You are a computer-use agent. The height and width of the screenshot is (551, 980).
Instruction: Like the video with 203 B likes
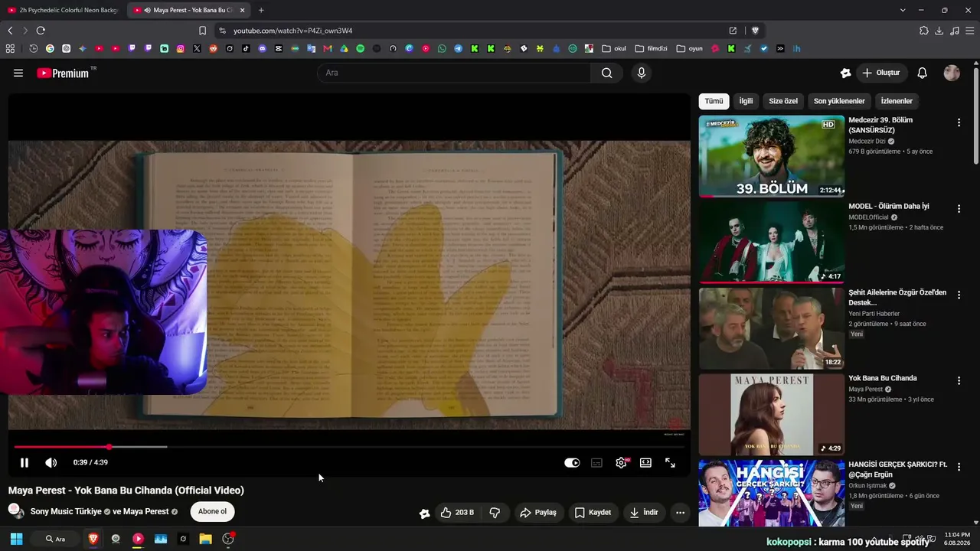point(457,513)
